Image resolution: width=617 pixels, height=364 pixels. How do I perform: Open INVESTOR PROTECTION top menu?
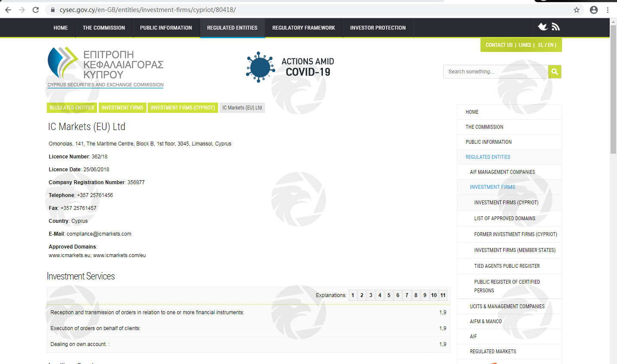coord(378,28)
